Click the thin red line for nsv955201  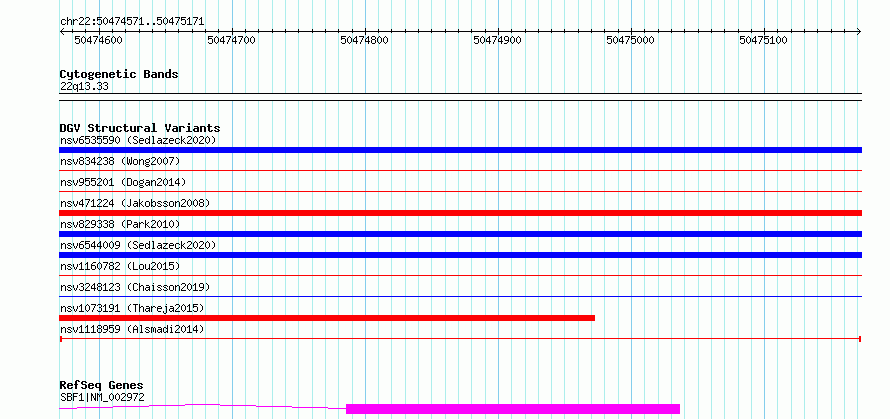point(460,191)
